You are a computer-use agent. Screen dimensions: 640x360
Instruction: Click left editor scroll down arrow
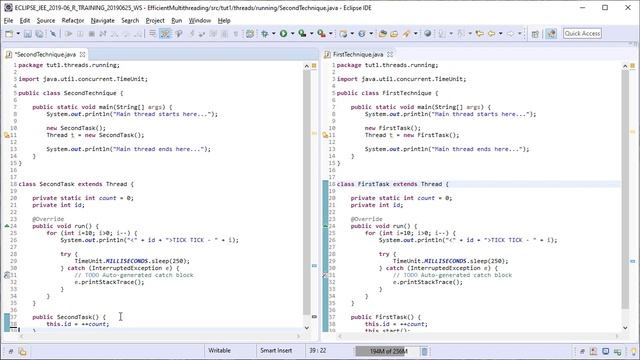coord(307,327)
